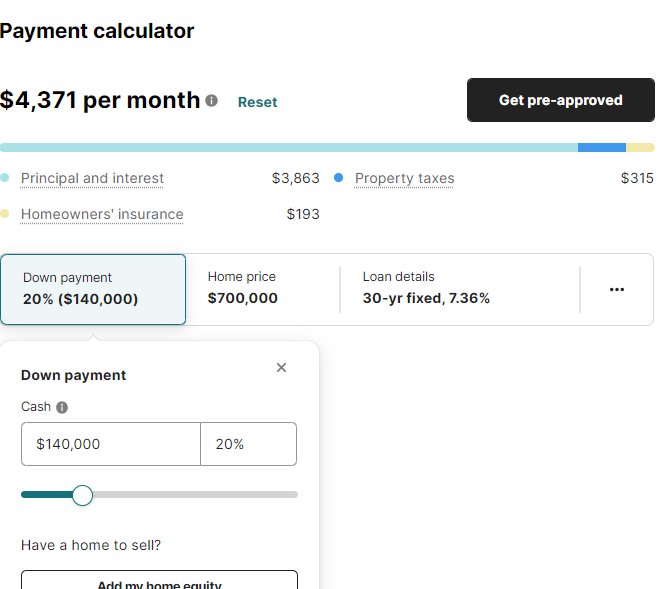Click the info icon beside monthly payment

211,101
